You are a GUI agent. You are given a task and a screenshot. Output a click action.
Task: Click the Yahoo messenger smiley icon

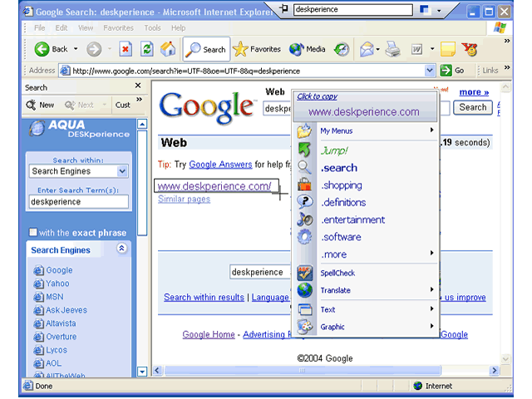(x=470, y=50)
